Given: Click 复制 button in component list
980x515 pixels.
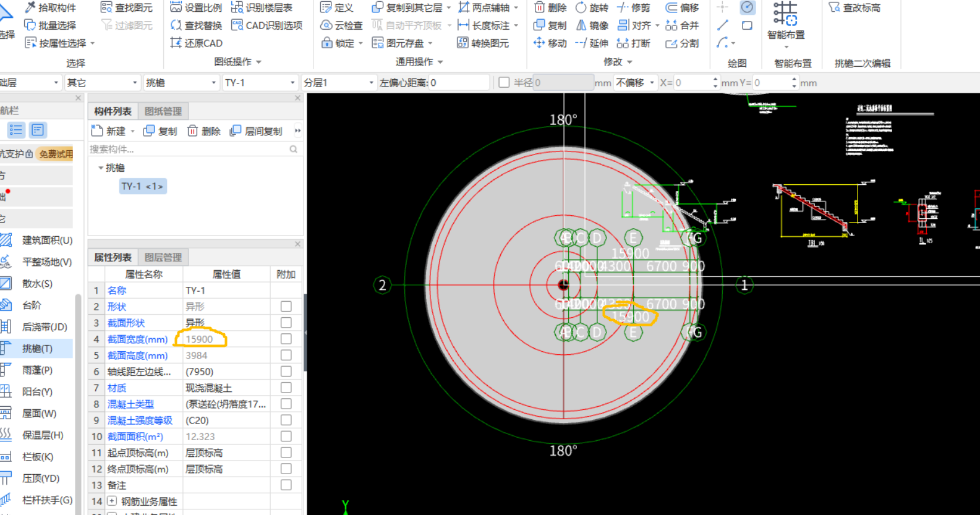Looking at the screenshot, I should click(160, 131).
